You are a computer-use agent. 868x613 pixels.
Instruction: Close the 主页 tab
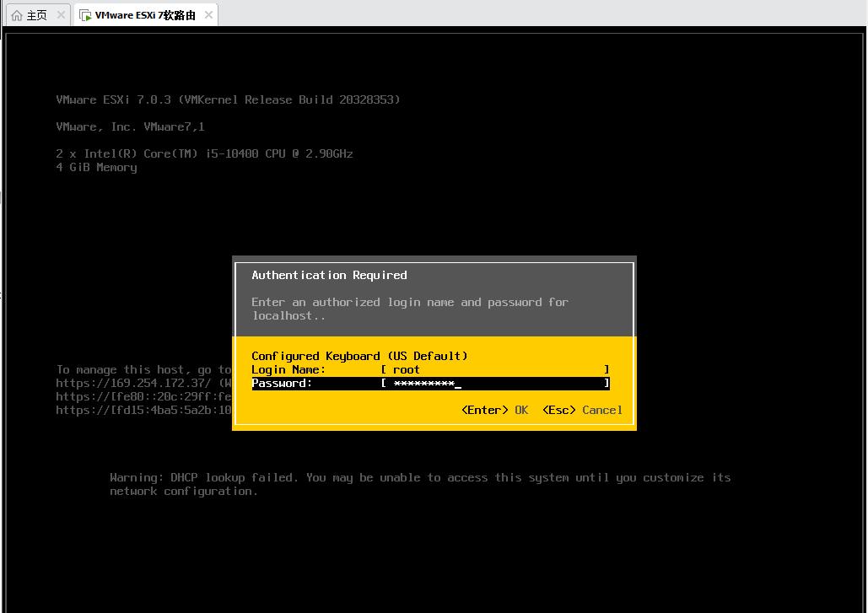point(62,15)
